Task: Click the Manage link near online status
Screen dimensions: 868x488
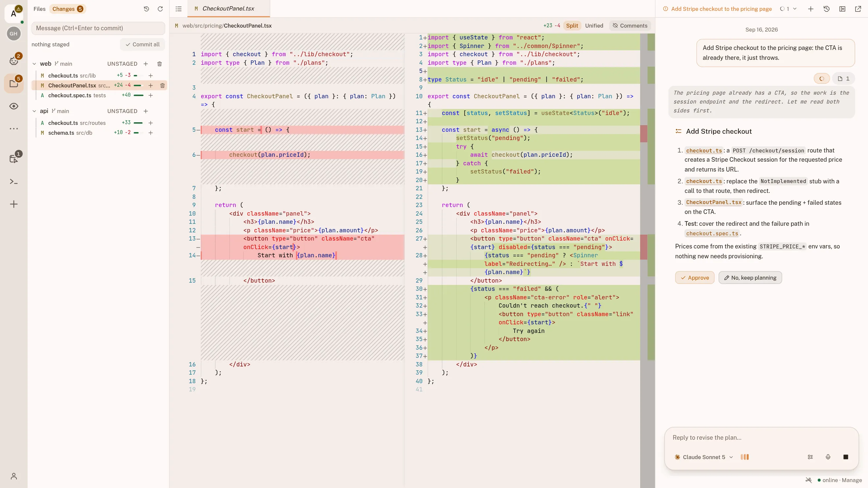Action: click(x=852, y=480)
